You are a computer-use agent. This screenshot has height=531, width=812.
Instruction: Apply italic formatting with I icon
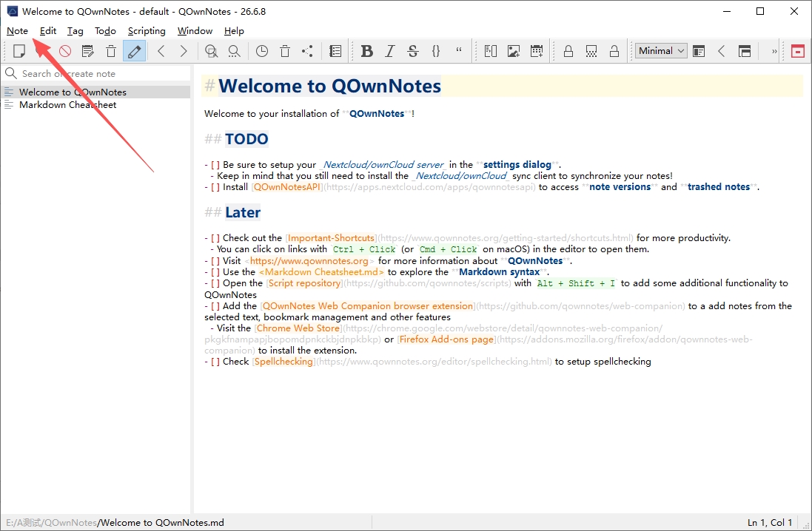390,51
